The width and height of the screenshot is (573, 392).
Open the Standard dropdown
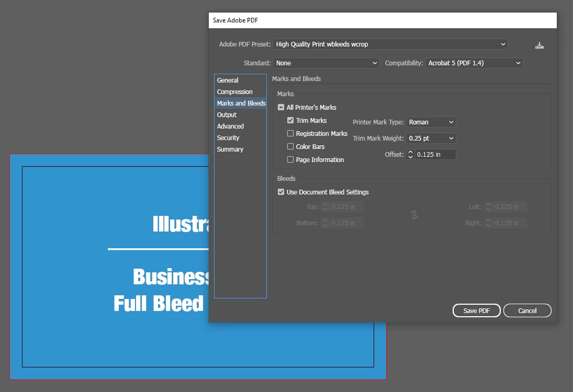(326, 63)
